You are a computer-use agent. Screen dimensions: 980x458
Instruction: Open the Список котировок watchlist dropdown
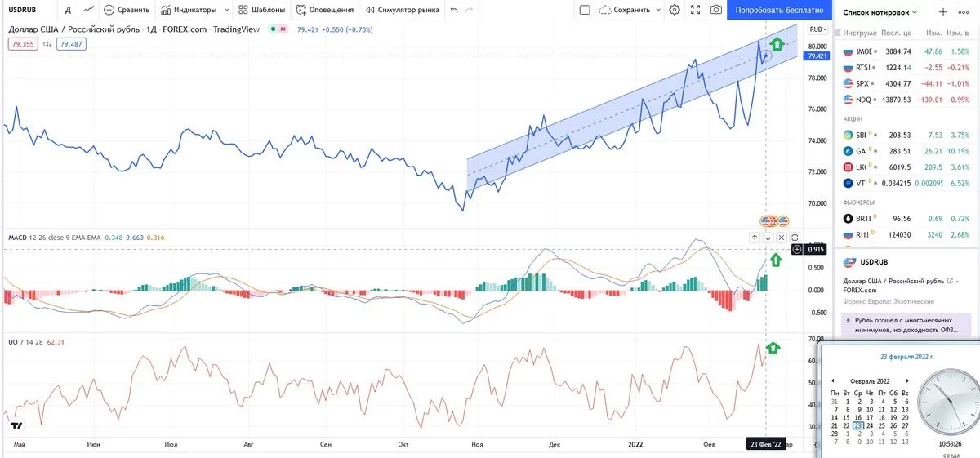coord(880,12)
